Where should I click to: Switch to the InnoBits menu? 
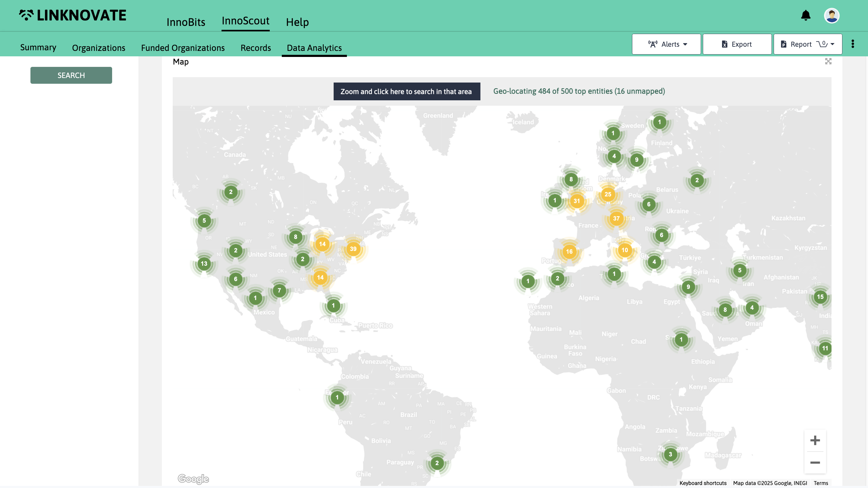pos(186,22)
